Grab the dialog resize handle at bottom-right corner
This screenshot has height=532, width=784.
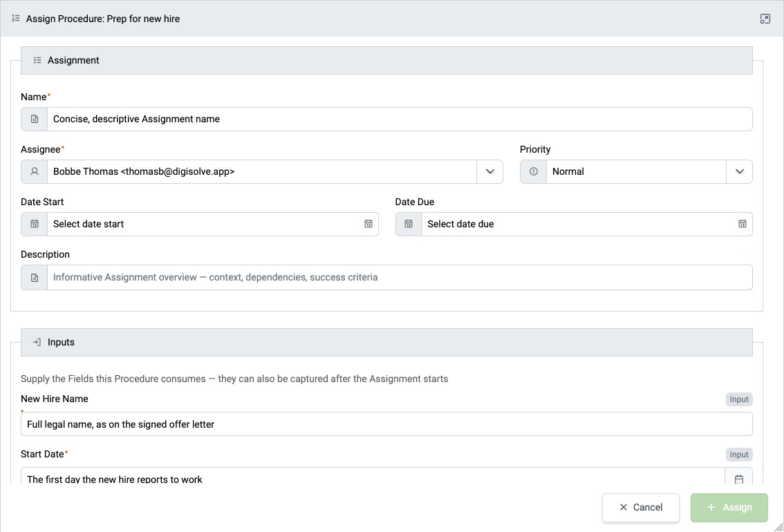click(x=778, y=527)
